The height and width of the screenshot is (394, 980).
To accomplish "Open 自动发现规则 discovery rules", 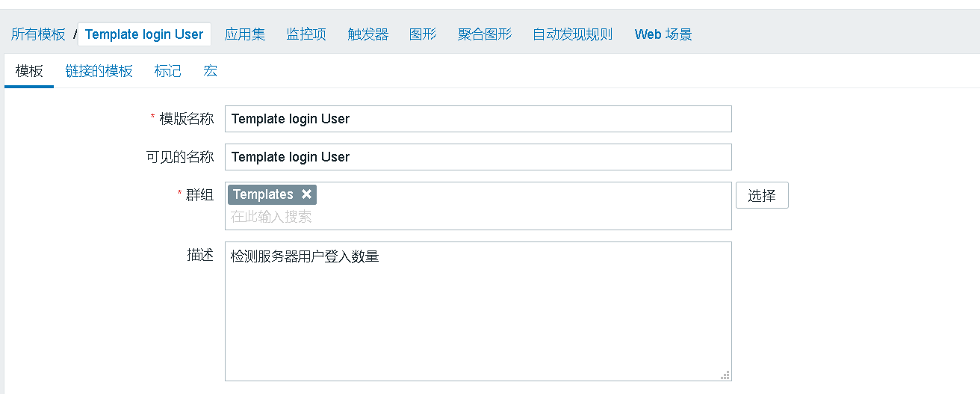I will 573,34.
